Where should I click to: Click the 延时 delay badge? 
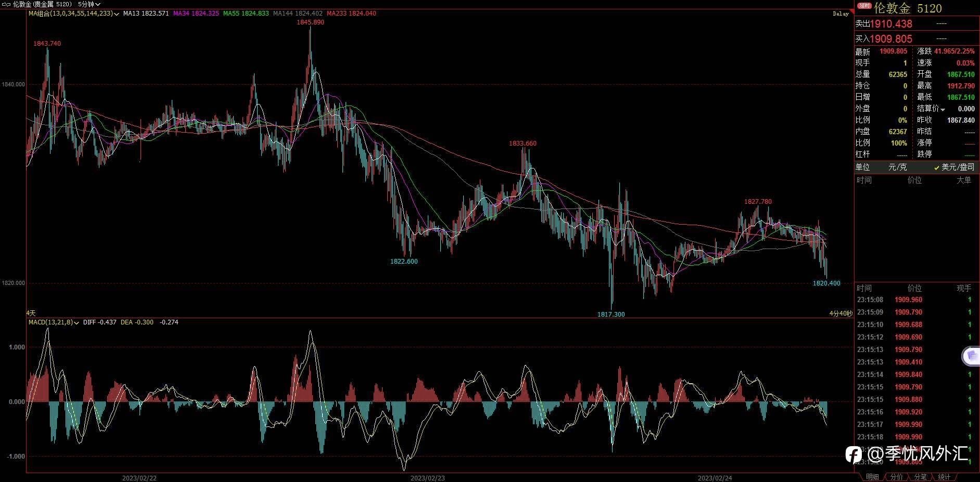coord(864,6)
